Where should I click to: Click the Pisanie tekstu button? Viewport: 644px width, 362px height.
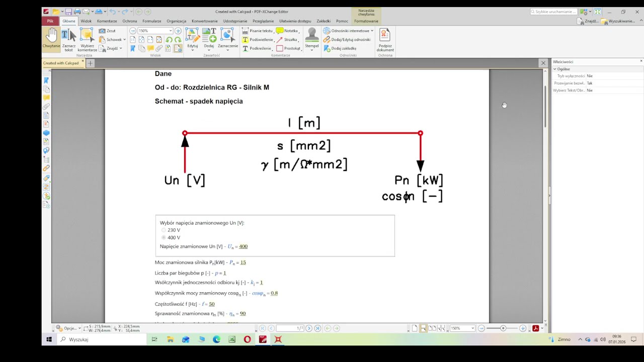(258, 31)
